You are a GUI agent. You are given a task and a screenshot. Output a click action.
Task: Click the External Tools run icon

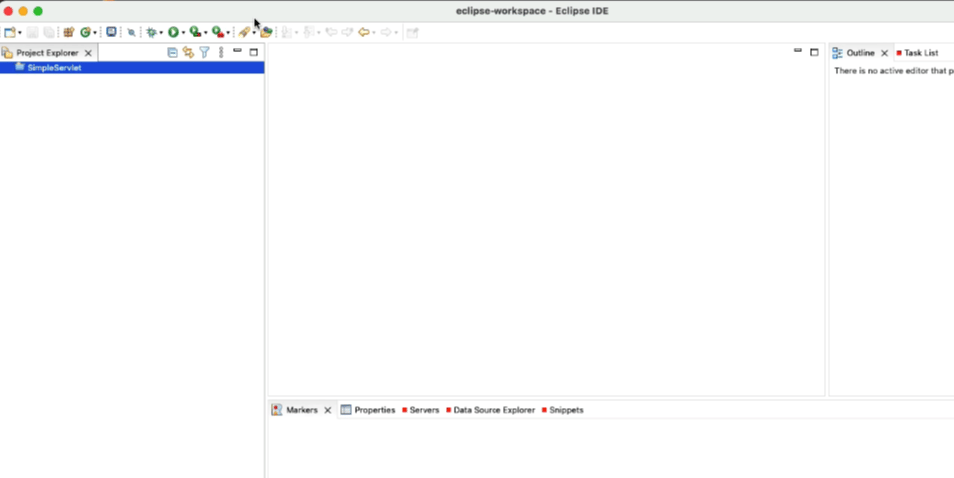218,32
